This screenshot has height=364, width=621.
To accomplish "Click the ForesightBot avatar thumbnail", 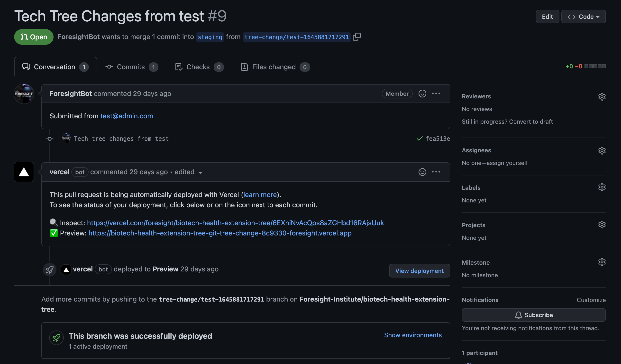I will tap(24, 94).
